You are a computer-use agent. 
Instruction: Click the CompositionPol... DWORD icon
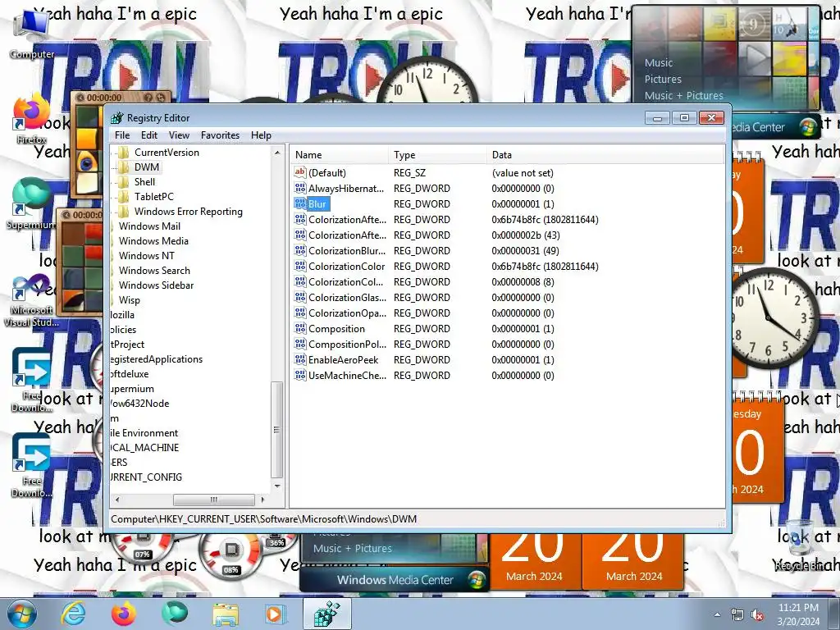(x=300, y=344)
